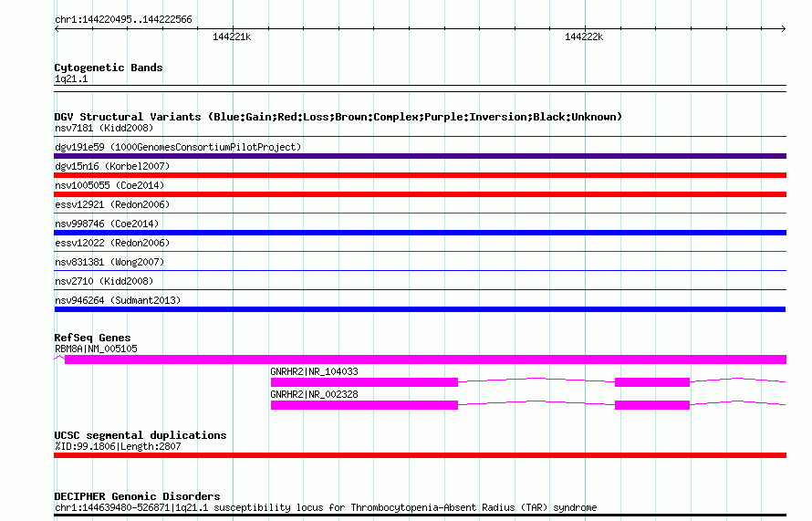Click the TAR syndrome susceptibility locus label
The width and height of the screenshot is (812, 521).
tap(326, 507)
